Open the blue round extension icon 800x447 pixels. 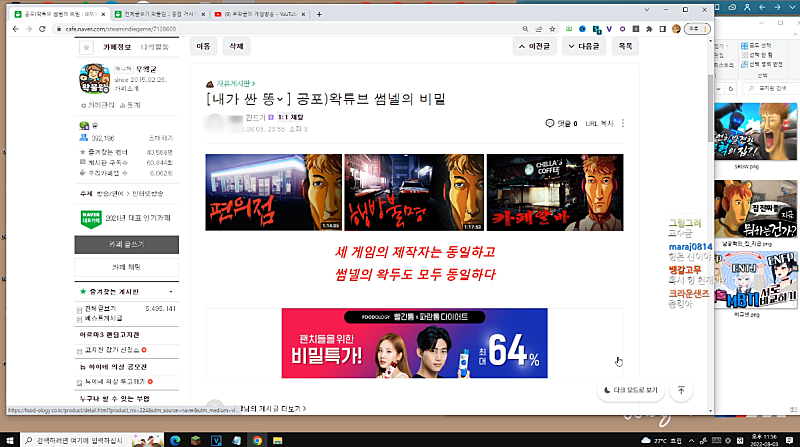tap(582, 29)
